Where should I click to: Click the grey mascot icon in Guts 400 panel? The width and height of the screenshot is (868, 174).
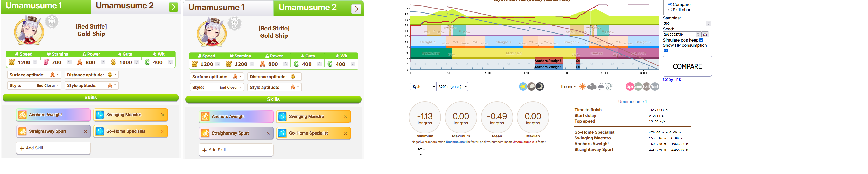pos(235,23)
